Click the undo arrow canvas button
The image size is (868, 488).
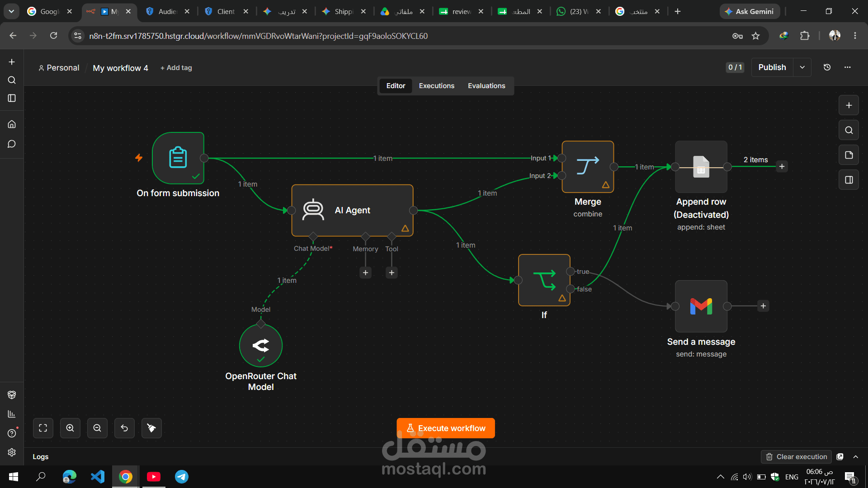pyautogui.click(x=124, y=428)
